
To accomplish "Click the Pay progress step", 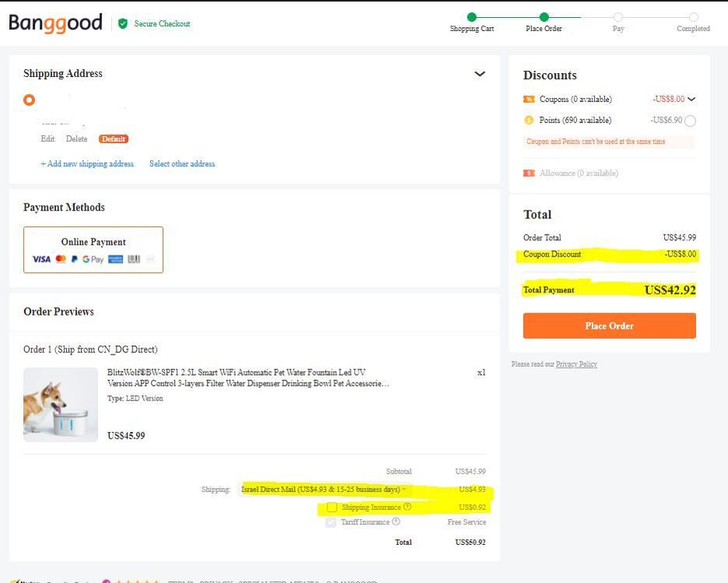I will coord(618,23).
